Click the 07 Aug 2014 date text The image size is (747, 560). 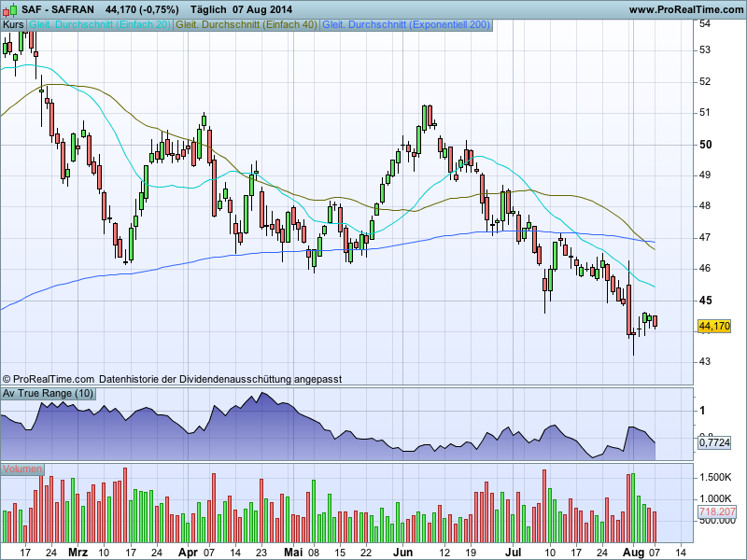[x=262, y=9]
